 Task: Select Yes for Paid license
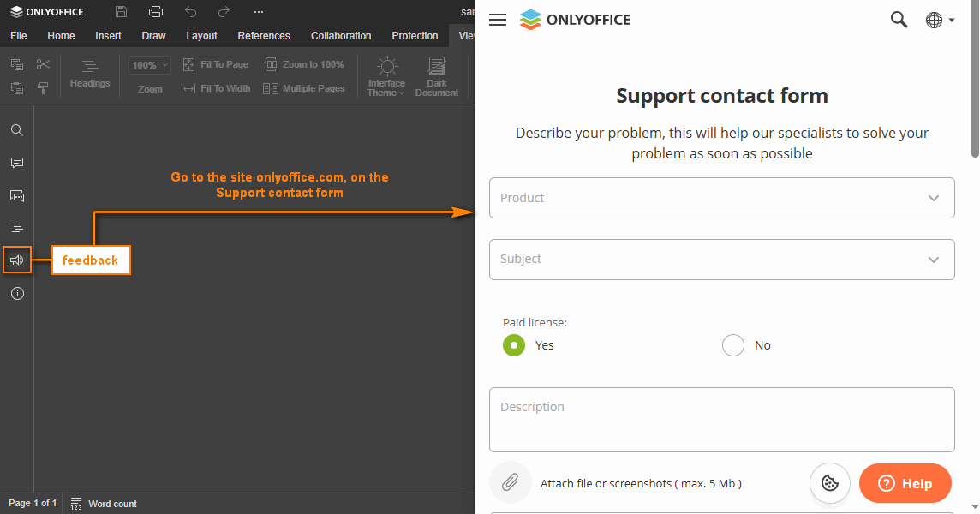click(514, 345)
